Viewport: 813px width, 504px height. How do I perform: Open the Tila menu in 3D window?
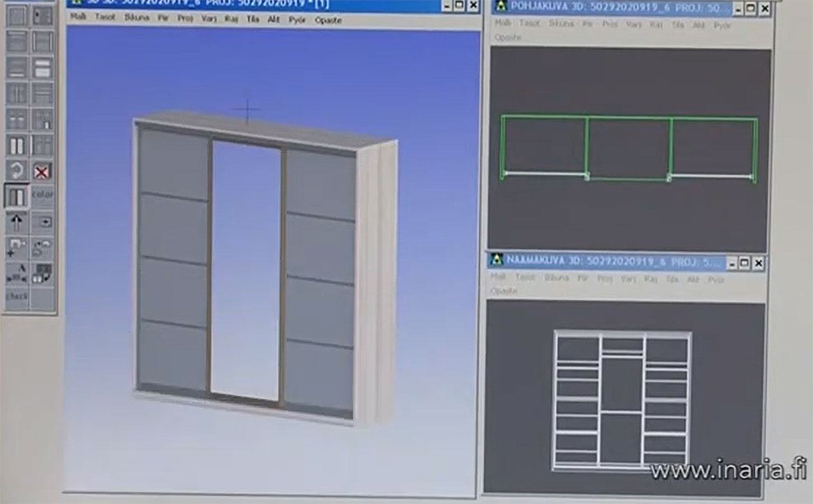coord(253,19)
